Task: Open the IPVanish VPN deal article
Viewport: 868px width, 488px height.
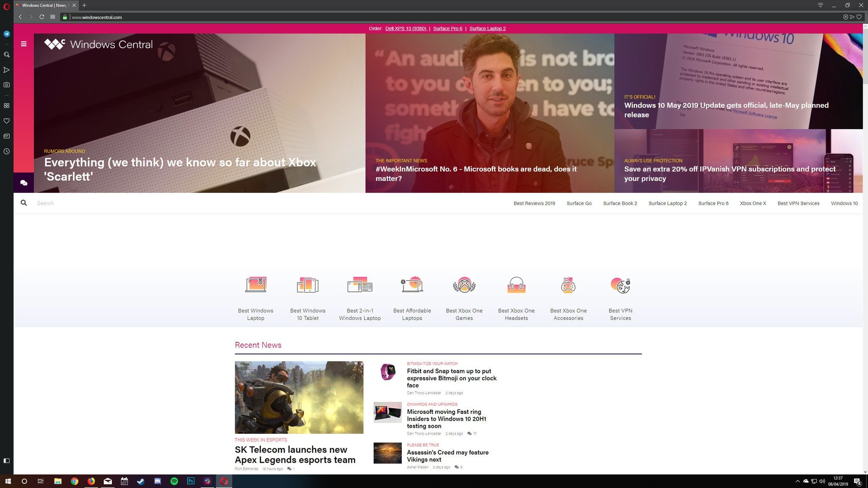Action: point(730,174)
